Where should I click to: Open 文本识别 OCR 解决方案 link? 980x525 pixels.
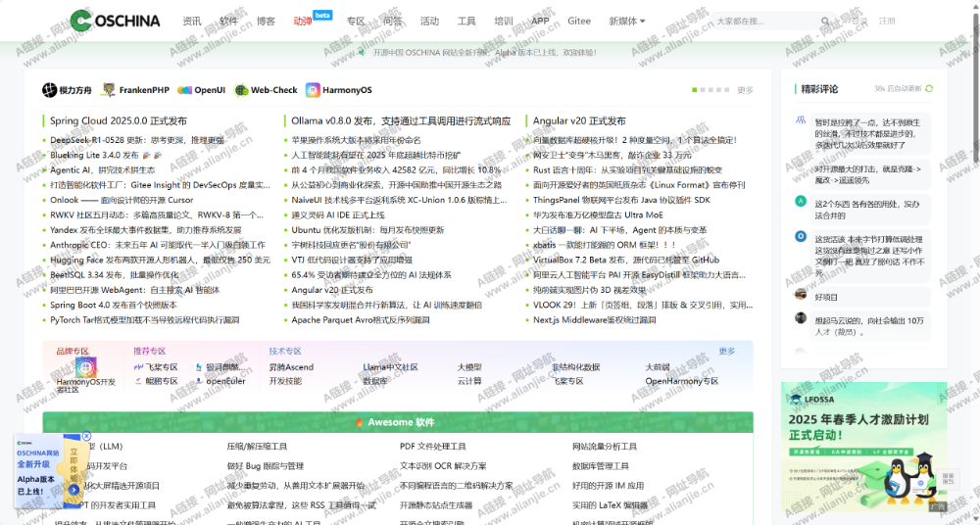443,466
